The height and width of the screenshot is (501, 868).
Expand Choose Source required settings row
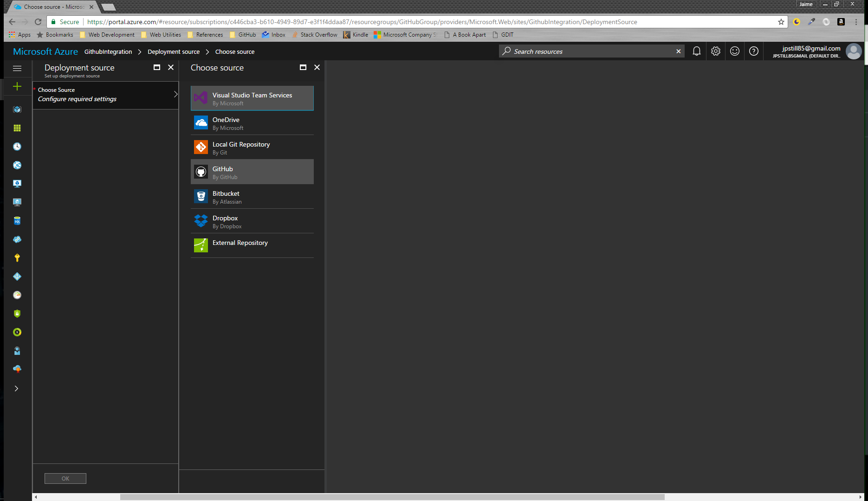point(106,95)
